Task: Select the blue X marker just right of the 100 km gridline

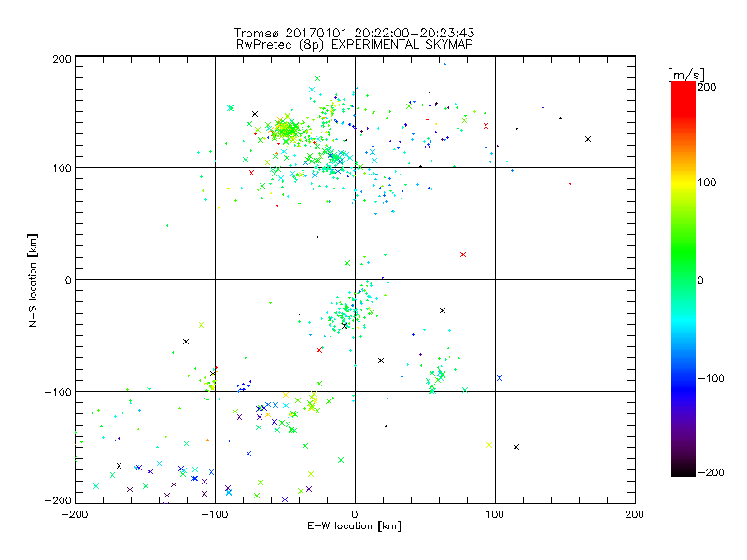Action: click(x=500, y=378)
